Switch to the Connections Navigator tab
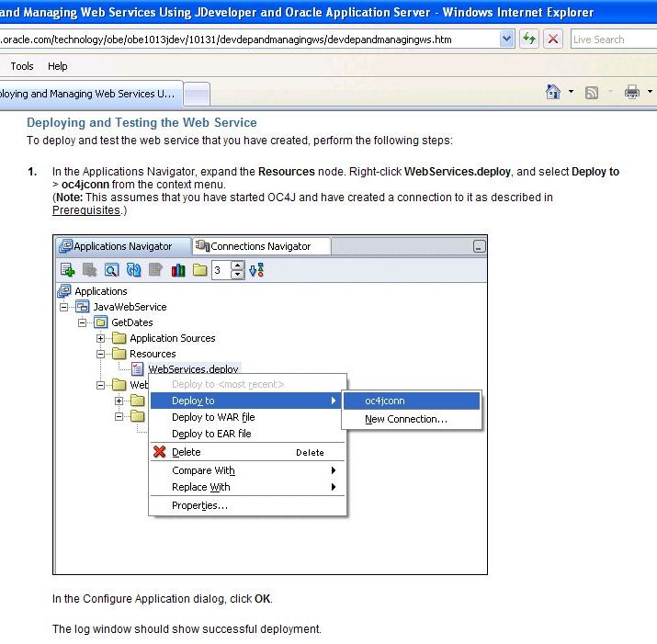This screenshot has width=657, height=644. click(261, 246)
